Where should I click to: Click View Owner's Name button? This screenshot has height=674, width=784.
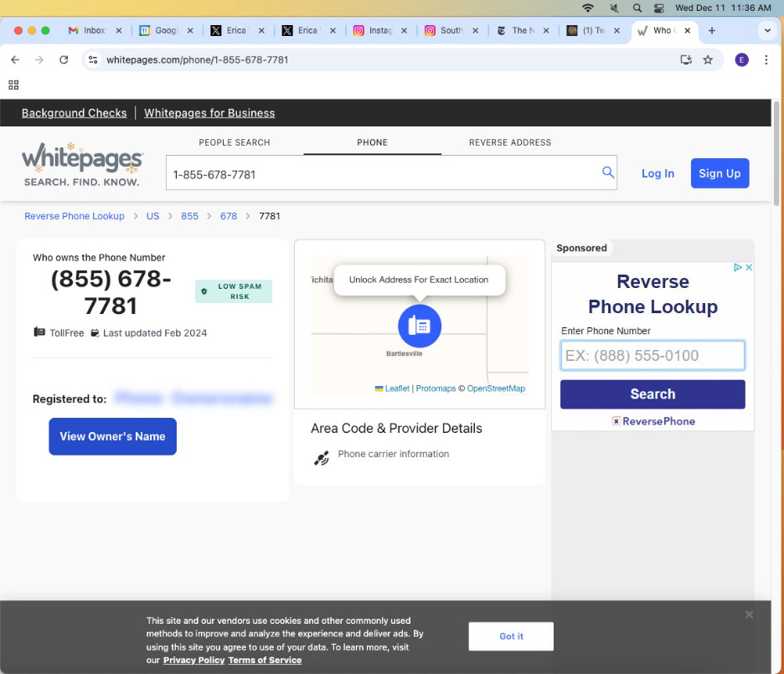(112, 436)
